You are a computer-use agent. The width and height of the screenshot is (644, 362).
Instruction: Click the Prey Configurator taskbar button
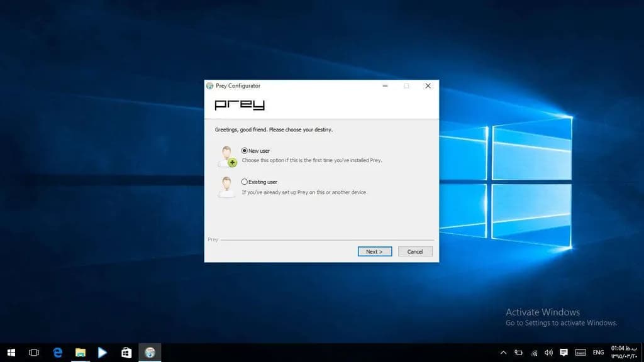pyautogui.click(x=150, y=353)
